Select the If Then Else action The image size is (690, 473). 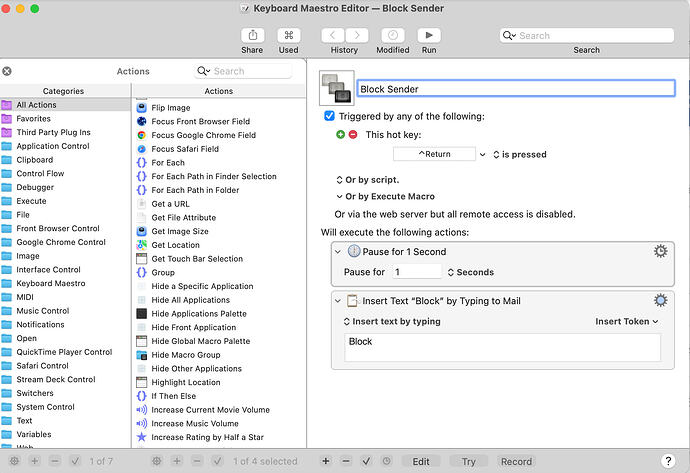pos(219,396)
